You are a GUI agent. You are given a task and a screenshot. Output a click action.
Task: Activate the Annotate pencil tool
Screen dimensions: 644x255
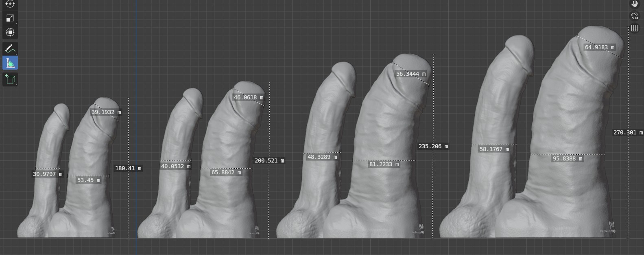(x=10, y=48)
